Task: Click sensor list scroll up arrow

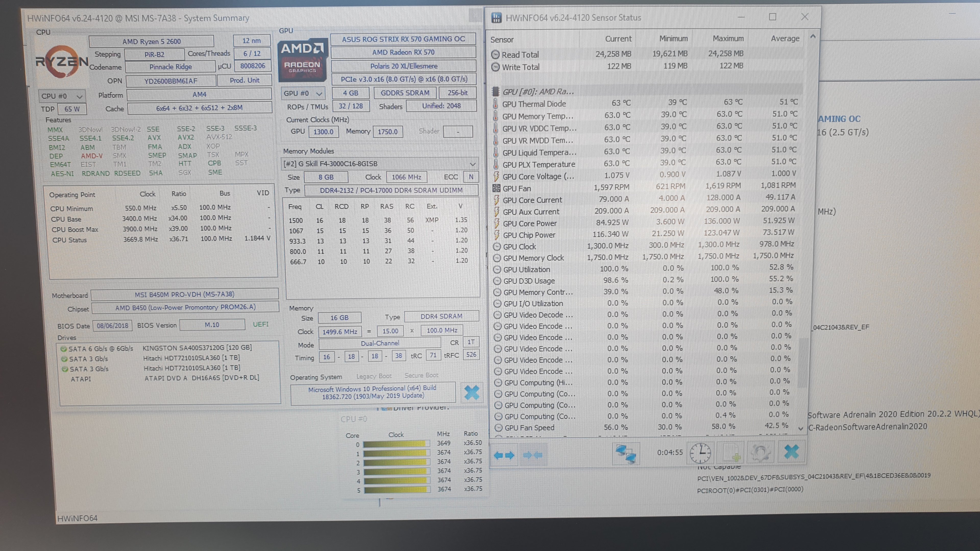Action: [813, 37]
